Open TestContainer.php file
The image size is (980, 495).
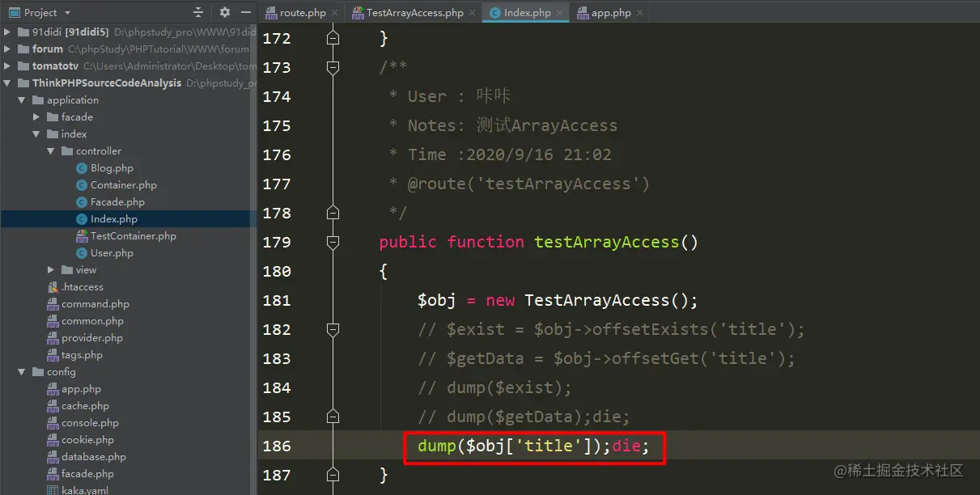(134, 236)
